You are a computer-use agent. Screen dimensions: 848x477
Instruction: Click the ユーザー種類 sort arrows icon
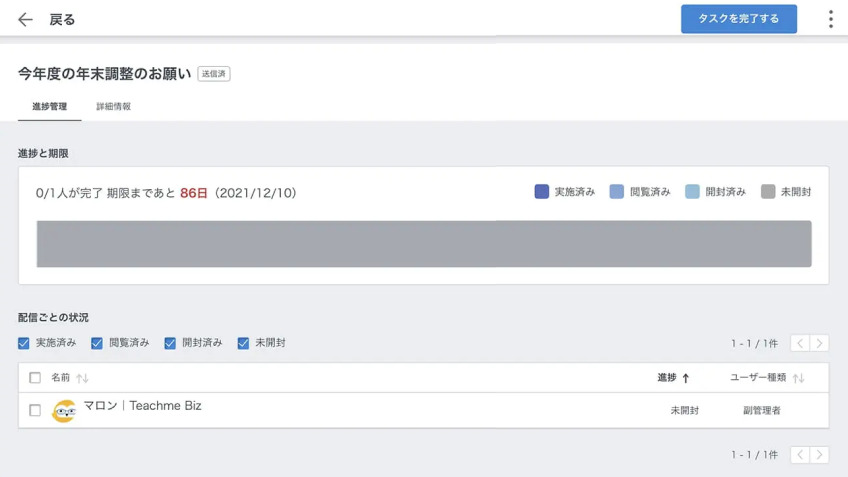(798, 378)
